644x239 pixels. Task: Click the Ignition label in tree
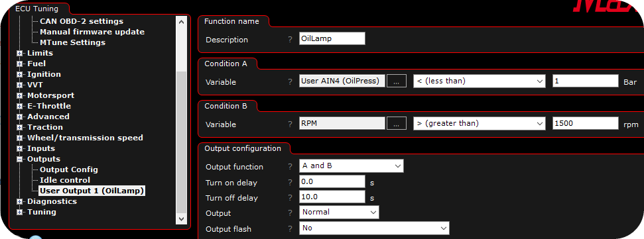(x=44, y=74)
